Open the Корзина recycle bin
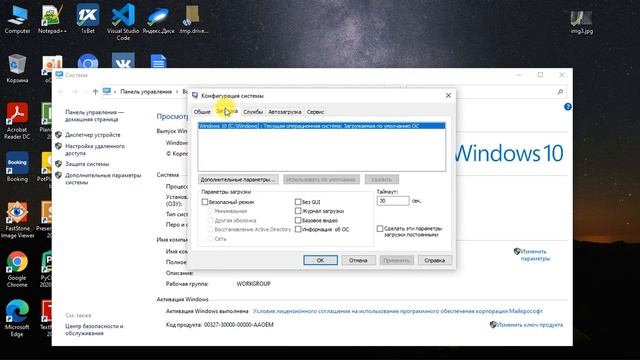640x360 pixels. [x=17, y=68]
